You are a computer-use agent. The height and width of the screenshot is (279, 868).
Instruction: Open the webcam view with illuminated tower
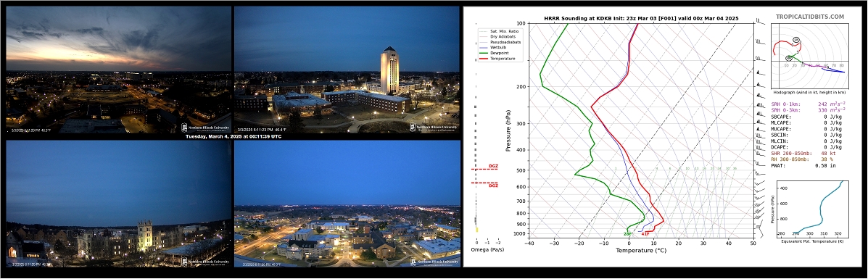[x=347, y=70]
